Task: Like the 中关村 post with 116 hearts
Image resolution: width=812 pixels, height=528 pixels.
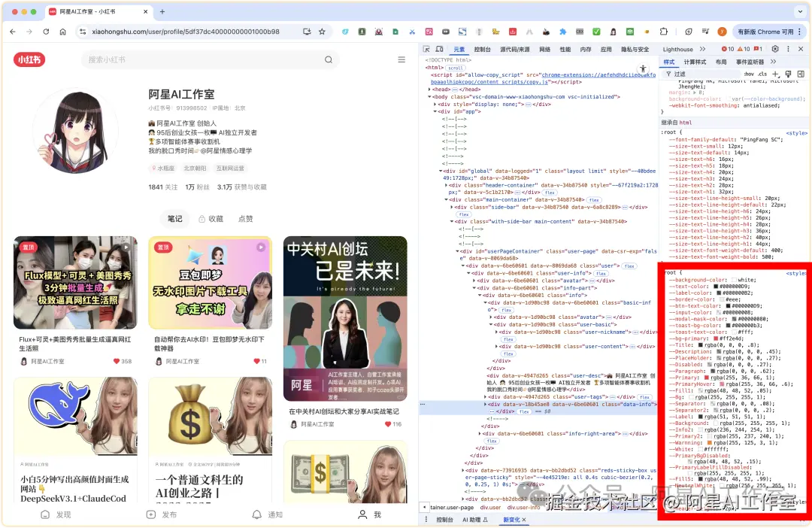Action: [388, 424]
